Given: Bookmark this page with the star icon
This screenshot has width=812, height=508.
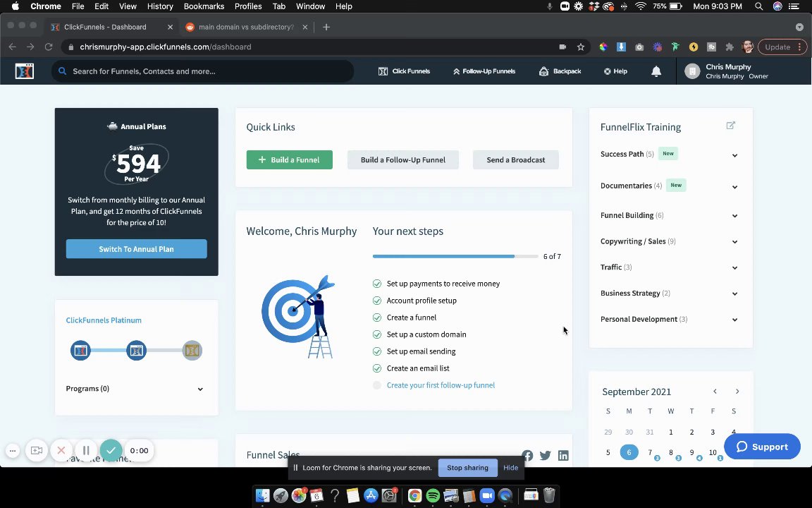Looking at the screenshot, I should pyautogui.click(x=581, y=47).
